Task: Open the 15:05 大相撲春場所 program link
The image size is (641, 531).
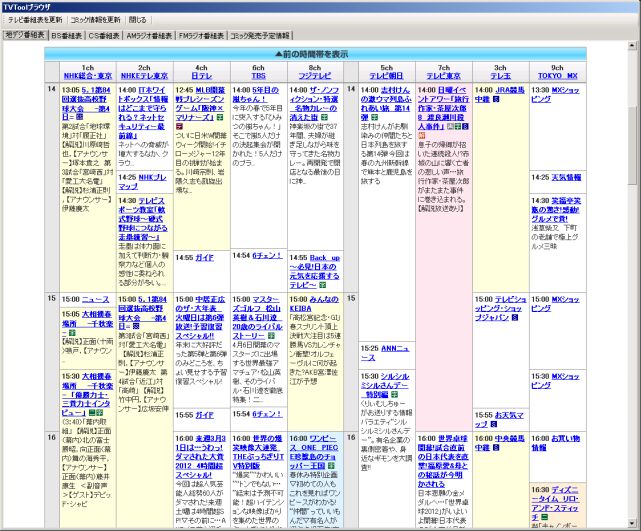Action: (x=87, y=323)
